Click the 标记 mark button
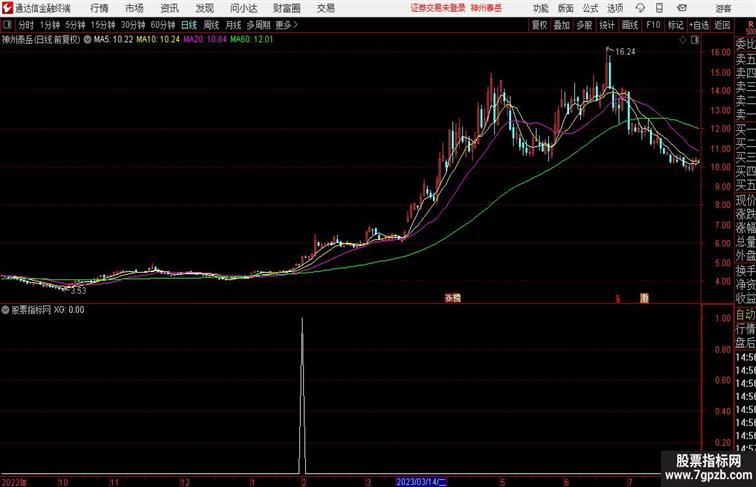 [675, 25]
